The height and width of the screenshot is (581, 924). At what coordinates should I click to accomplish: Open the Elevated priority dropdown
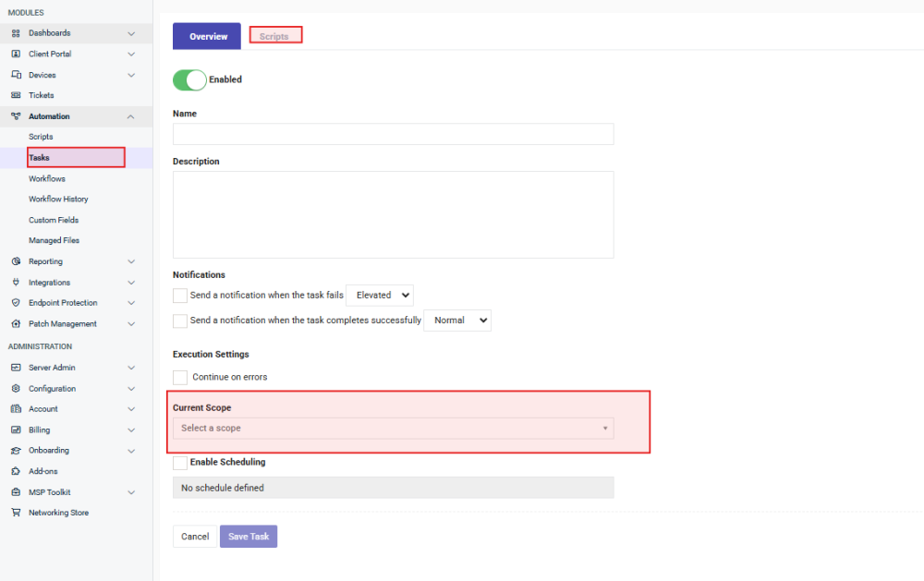380,296
